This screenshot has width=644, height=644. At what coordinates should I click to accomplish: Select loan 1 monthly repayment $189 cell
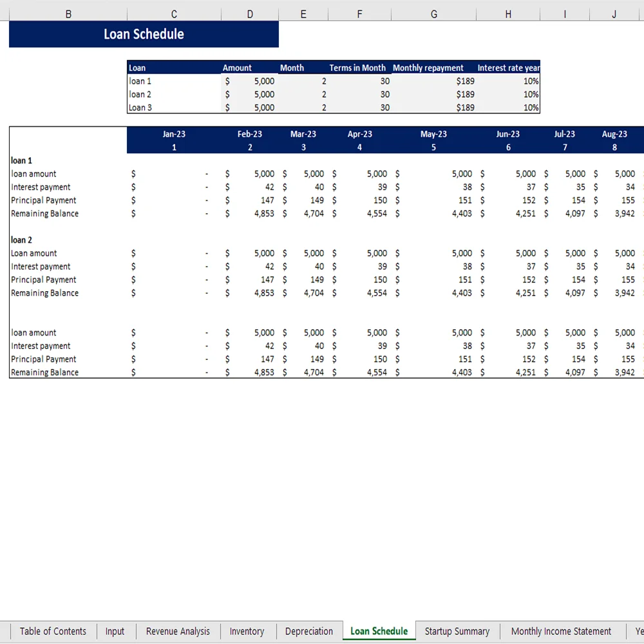pos(433,81)
